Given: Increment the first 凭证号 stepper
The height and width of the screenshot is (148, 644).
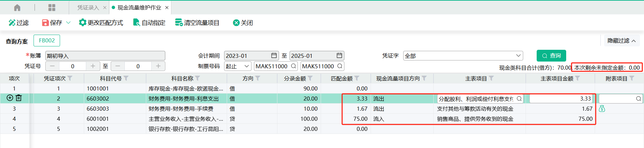Looking at the screenshot, I should (93, 66).
